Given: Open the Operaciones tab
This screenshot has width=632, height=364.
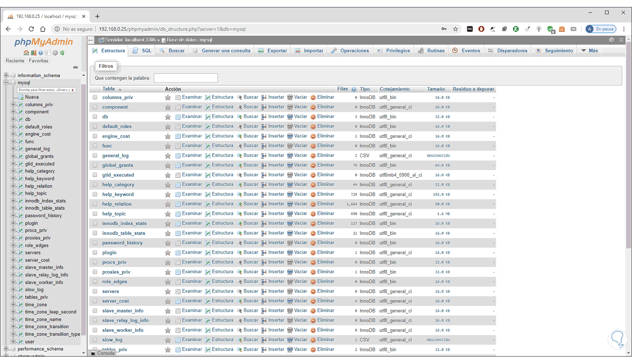Looking at the screenshot, I should (350, 51).
